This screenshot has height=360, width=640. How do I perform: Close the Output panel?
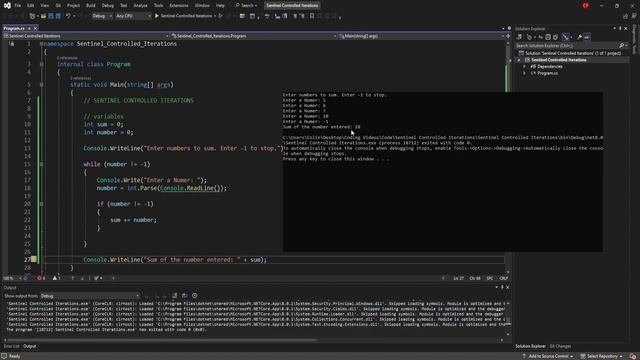[x=507, y=287]
